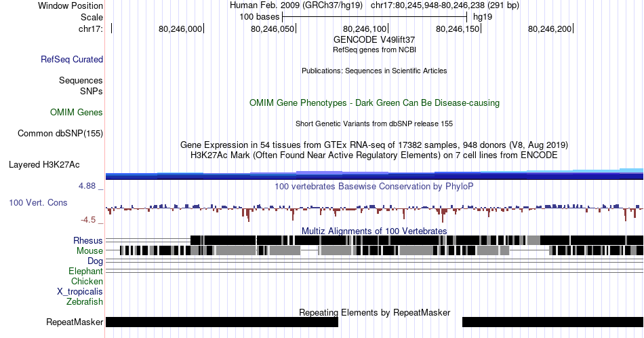The height and width of the screenshot is (338, 644).
Task: Click the X_tropicalis alignment label
Action: [x=80, y=292]
